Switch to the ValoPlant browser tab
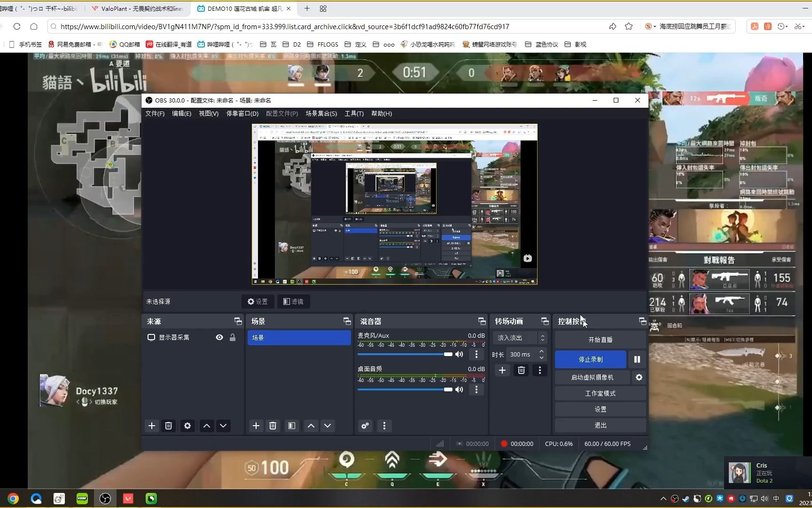Image resolution: width=812 pixels, height=508 pixels. click(x=137, y=8)
